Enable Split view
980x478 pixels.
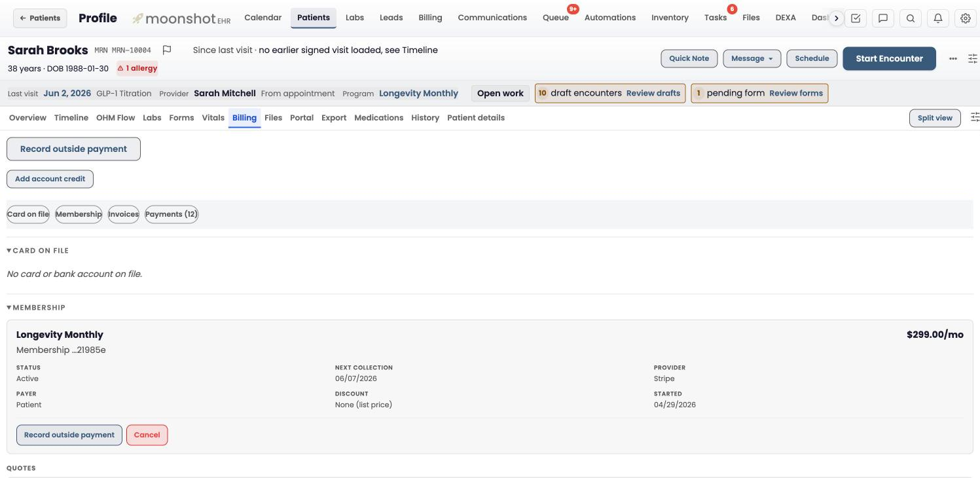[x=935, y=118]
